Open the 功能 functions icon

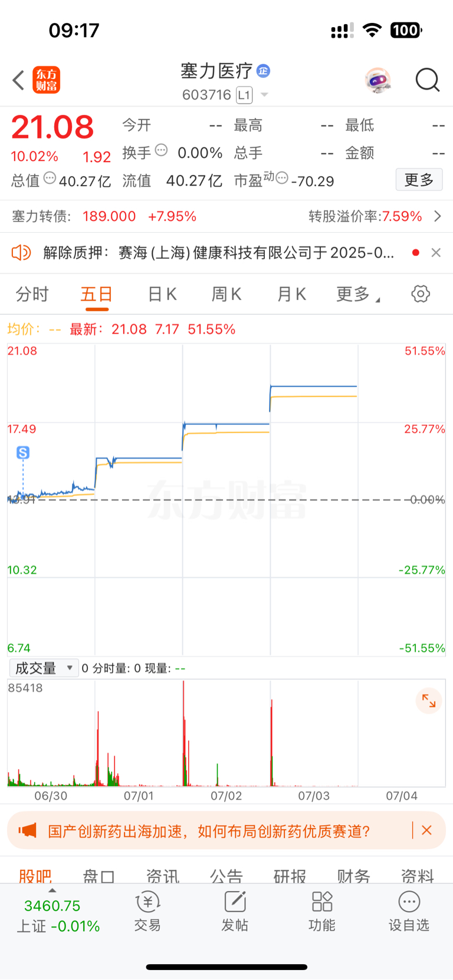point(322,911)
